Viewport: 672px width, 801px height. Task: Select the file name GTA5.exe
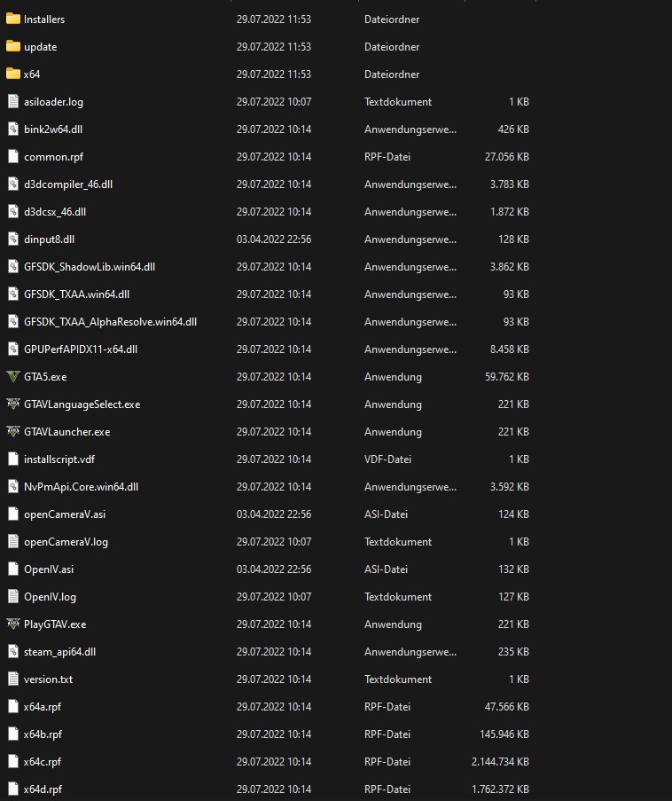coord(45,377)
